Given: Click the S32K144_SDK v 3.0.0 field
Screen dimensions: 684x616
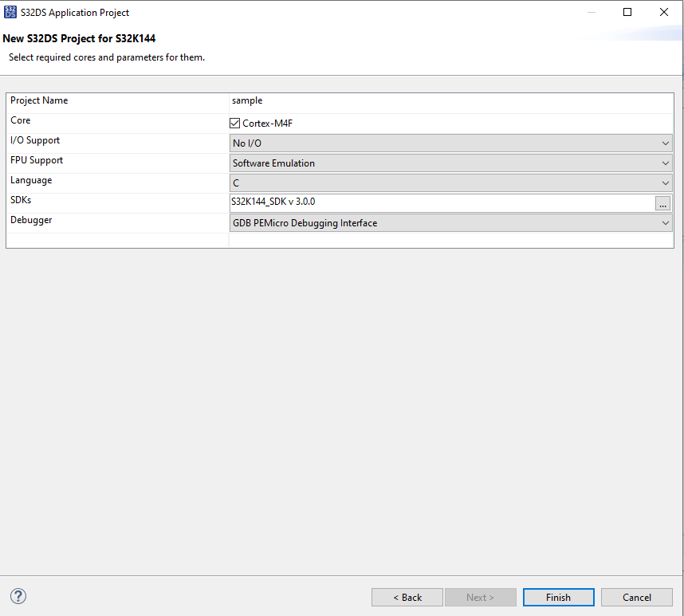Looking at the screenshot, I should [442, 202].
